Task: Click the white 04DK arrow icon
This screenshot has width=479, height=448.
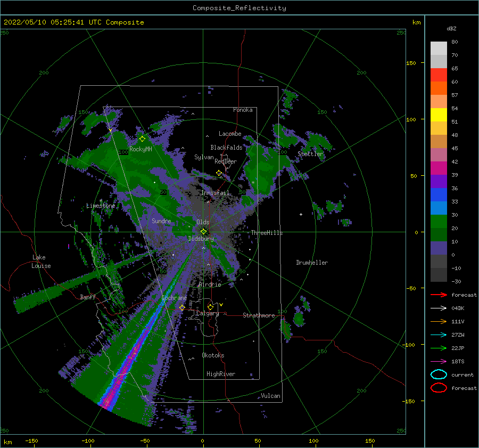Action: [439, 308]
